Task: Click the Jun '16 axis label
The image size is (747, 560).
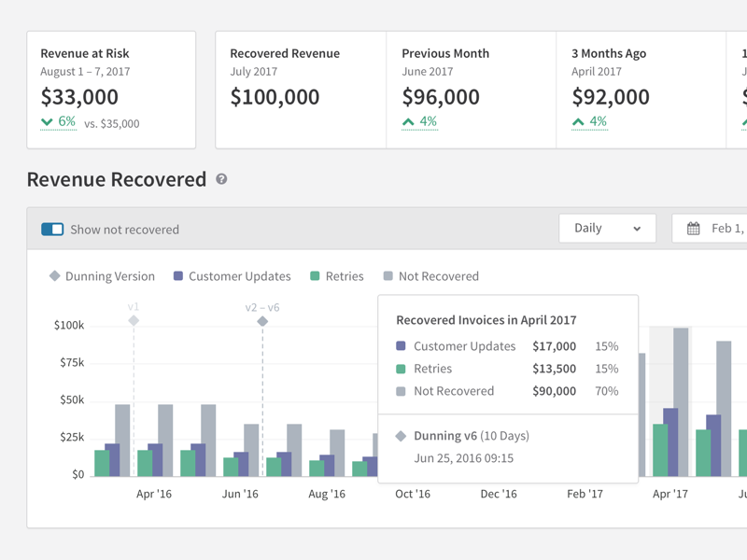Action: point(240,494)
